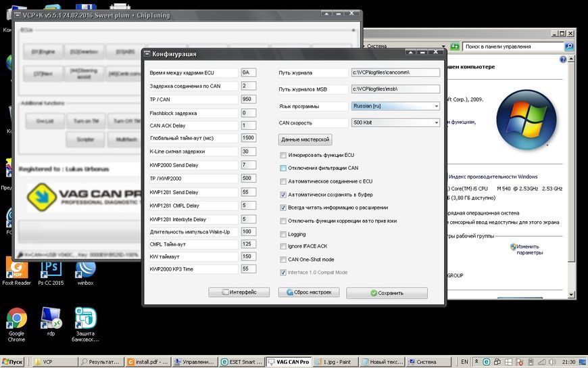Roll up the VCP+K main window
The height and width of the screenshot is (368, 588).
326,14
